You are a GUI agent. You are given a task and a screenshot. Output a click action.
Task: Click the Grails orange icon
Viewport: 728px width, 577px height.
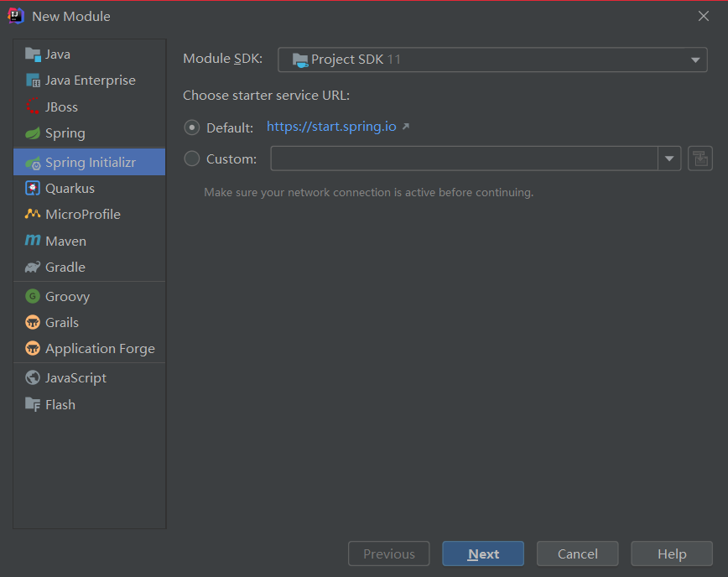coord(33,322)
